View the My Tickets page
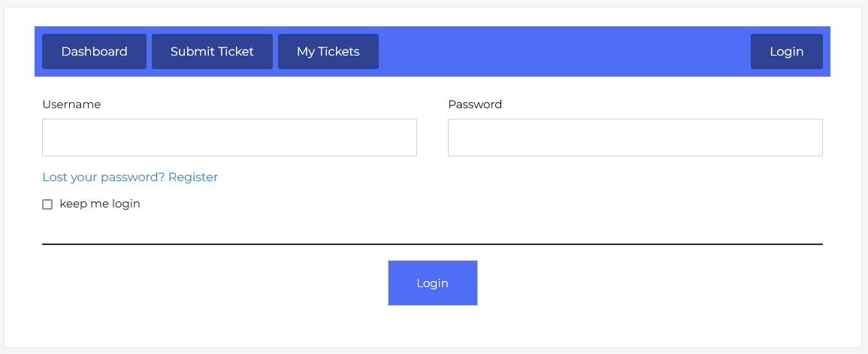The height and width of the screenshot is (354, 868). 328,52
